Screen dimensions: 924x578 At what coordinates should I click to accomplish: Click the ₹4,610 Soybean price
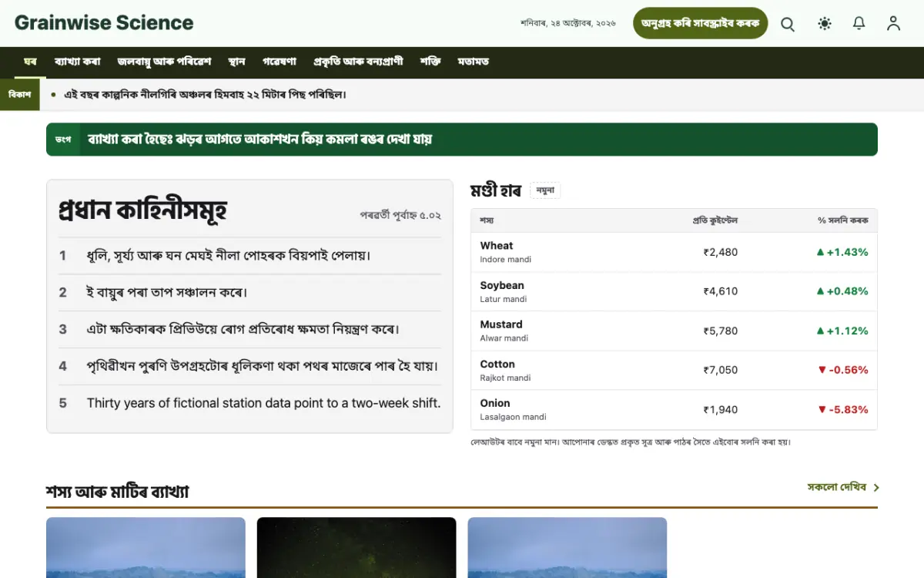click(x=721, y=291)
